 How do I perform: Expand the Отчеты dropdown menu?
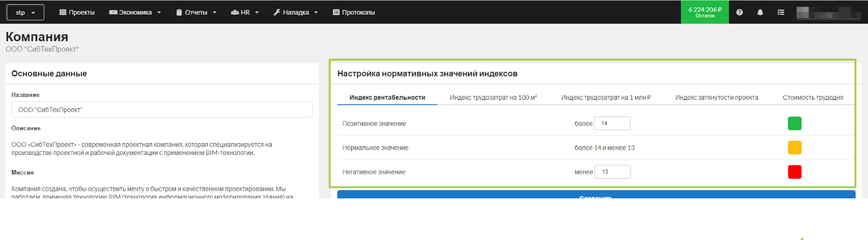[x=196, y=12]
